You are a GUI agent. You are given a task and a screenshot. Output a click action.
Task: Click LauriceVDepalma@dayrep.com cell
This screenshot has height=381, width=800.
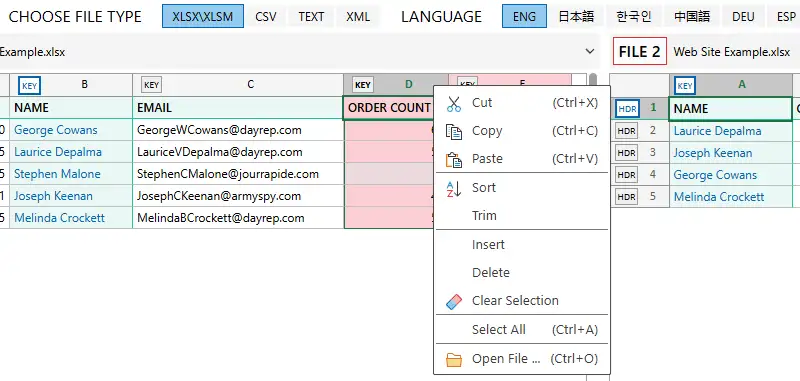click(238, 152)
